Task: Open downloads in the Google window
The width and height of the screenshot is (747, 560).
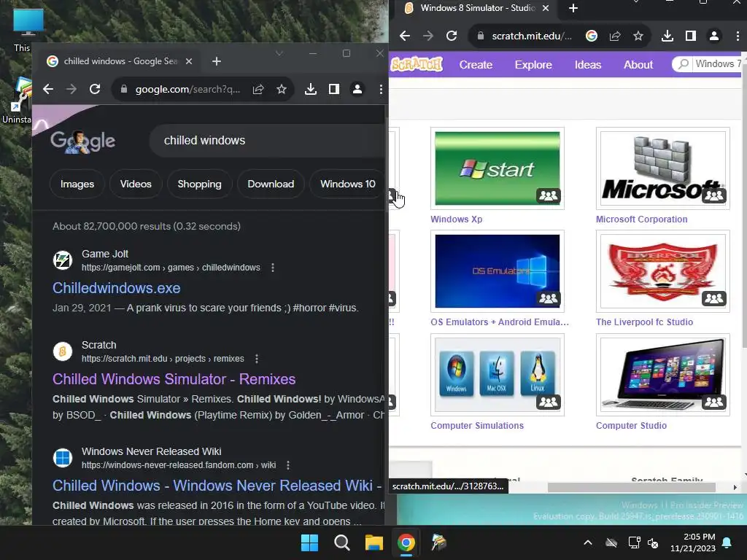Action: [x=311, y=89]
